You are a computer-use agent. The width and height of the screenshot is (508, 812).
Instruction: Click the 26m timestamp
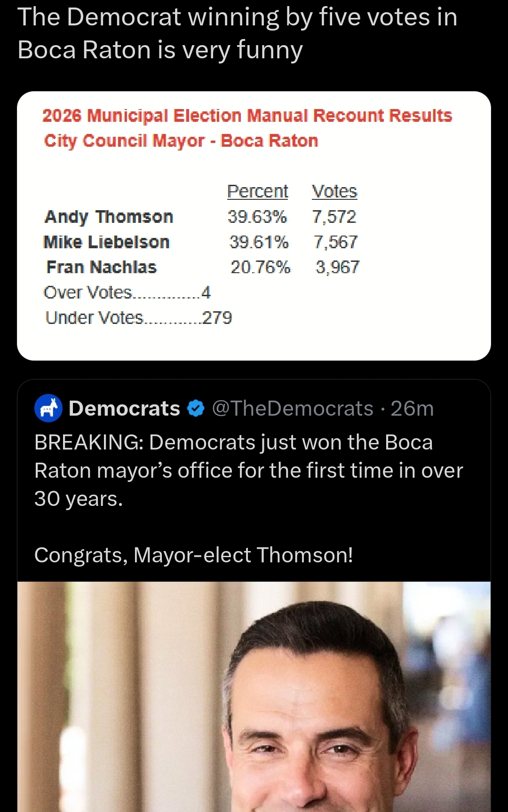(412, 409)
